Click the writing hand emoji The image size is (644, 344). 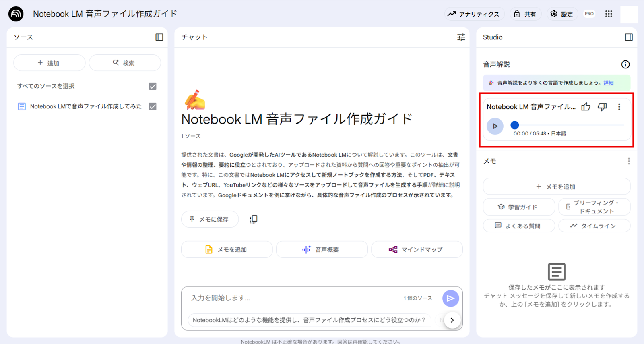[x=195, y=100]
